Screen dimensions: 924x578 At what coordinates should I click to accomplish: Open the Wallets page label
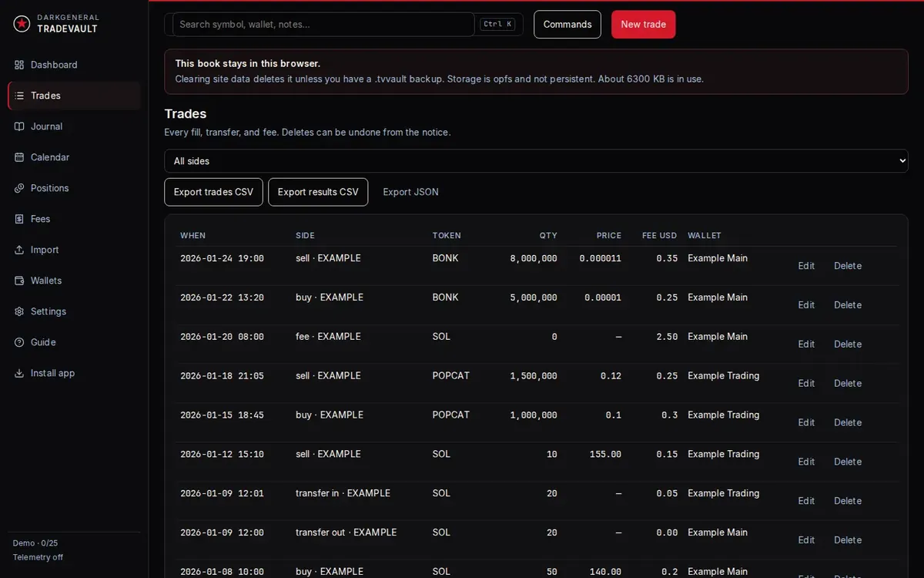pos(46,281)
